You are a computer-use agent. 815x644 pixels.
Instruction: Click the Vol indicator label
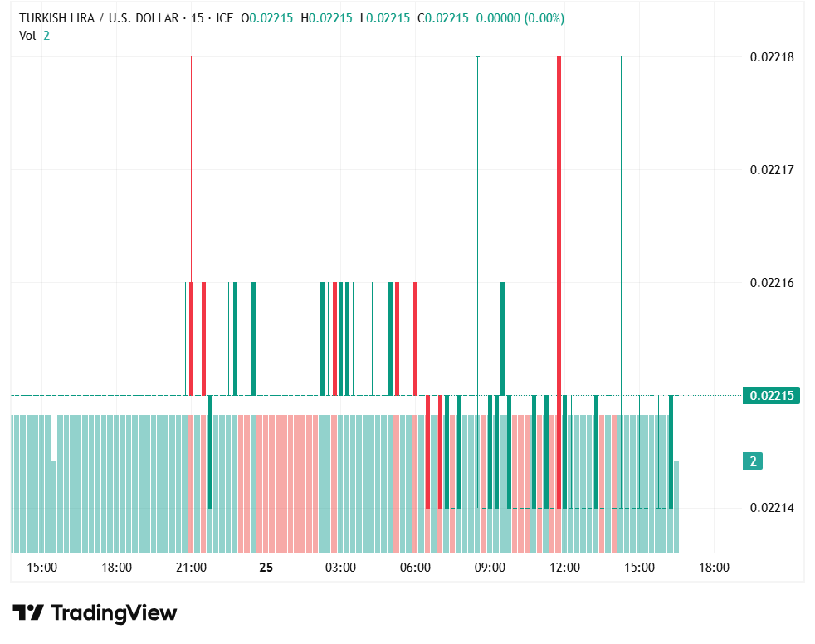[27, 36]
